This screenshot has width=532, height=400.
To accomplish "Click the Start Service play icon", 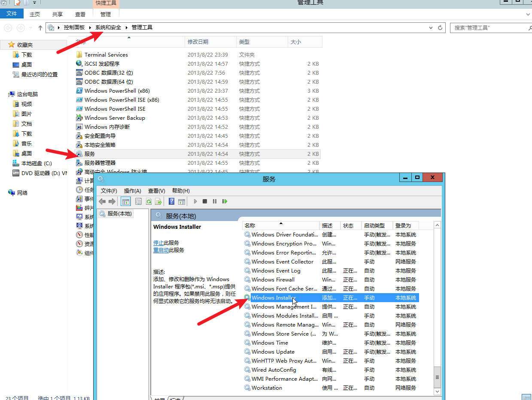I will pyautogui.click(x=195, y=201).
